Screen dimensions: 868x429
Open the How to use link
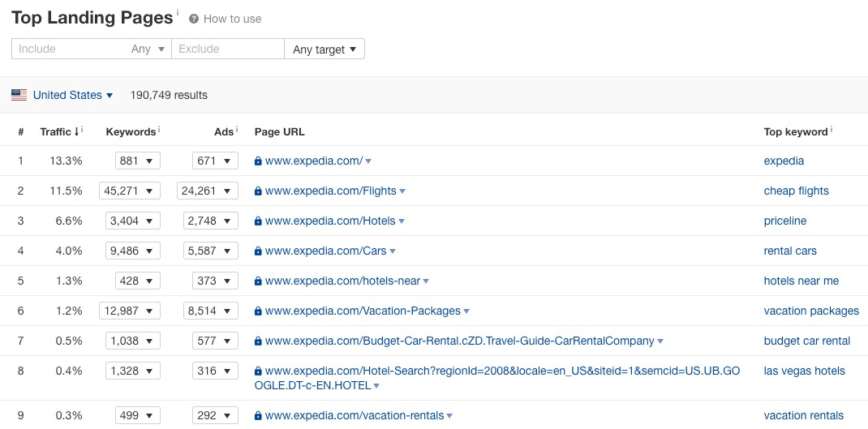pyautogui.click(x=232, y=19)
